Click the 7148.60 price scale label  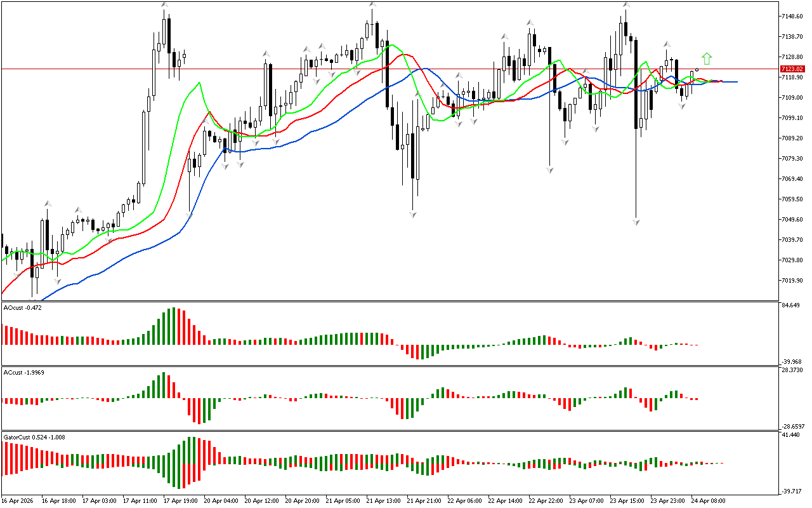coord(793,16)
